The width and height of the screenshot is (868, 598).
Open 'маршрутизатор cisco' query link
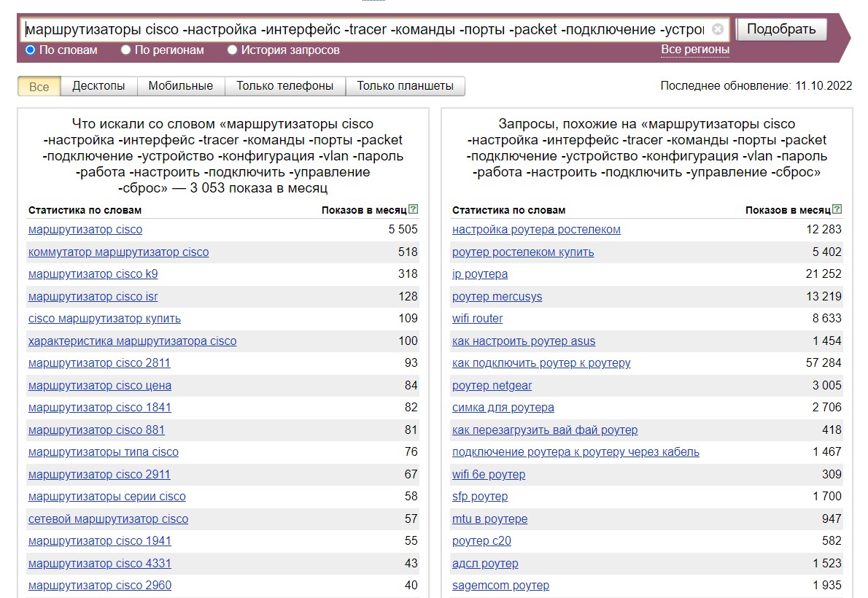click(x=85, y=229)
